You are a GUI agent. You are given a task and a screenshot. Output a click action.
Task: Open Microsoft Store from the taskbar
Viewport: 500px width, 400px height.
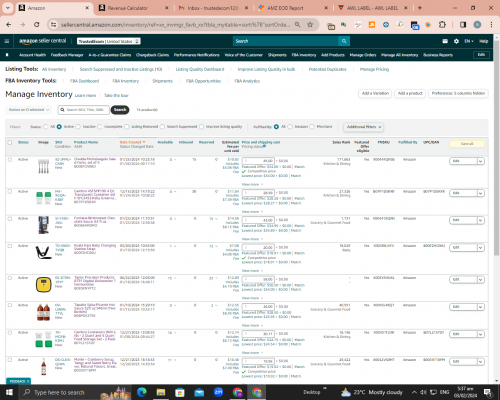(180, 392)
